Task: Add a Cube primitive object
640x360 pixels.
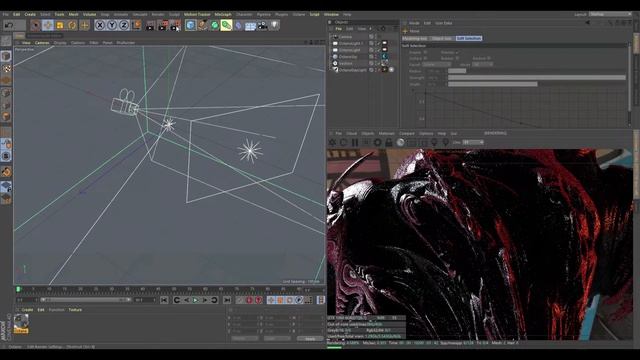Action: (190, 25)
